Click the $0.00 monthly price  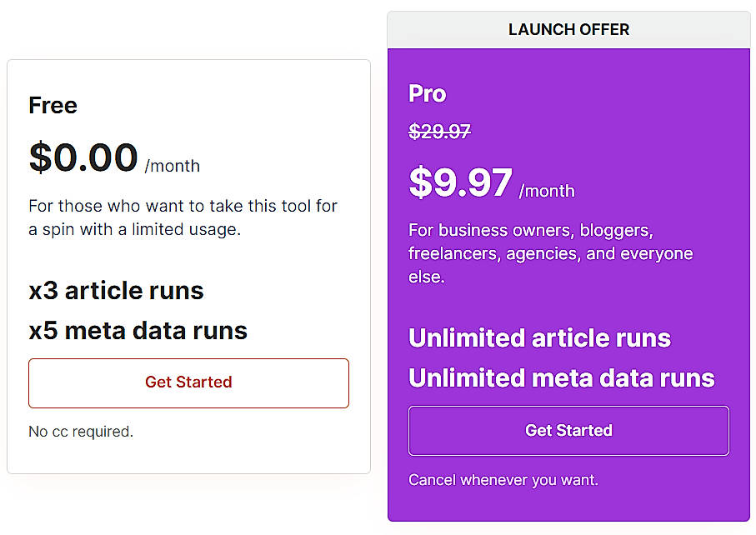click(83, 159)
